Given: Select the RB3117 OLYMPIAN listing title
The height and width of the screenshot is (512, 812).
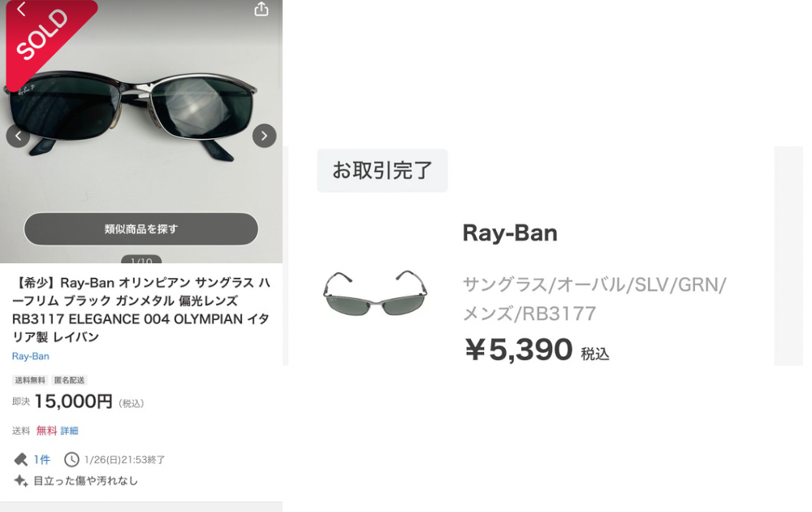Looking at the screenshot, I should pos(140,310).
